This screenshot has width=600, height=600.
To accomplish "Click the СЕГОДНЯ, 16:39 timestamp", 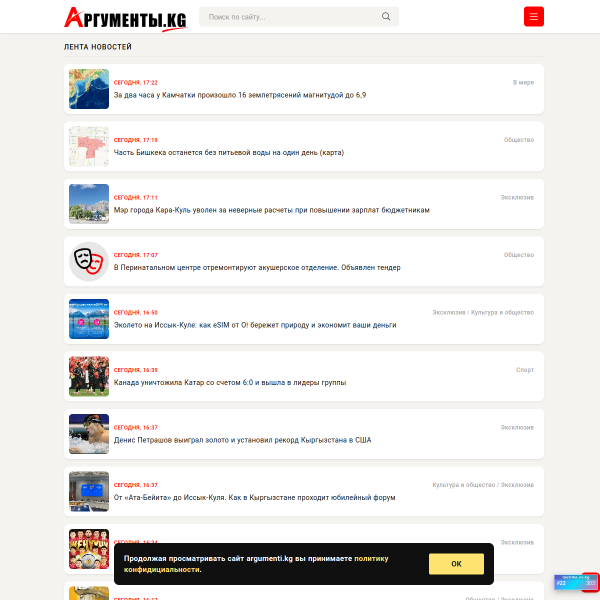I will click(135, 370).
